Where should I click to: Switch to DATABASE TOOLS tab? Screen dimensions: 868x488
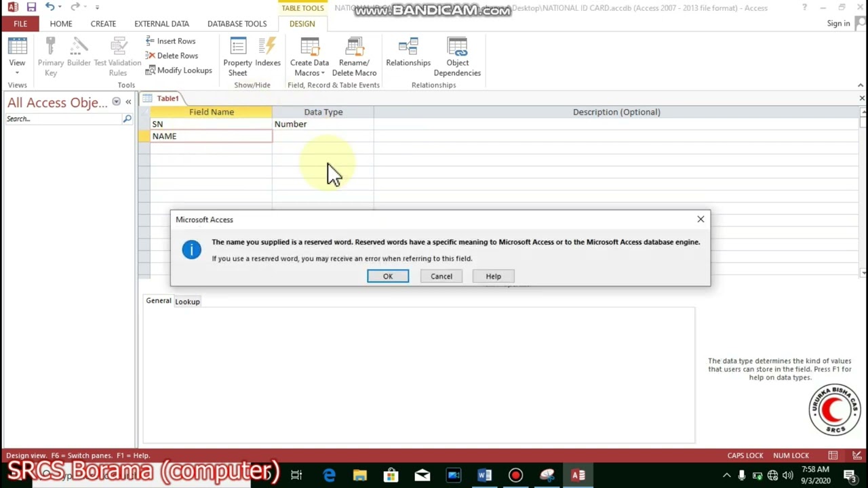(237, 24)
